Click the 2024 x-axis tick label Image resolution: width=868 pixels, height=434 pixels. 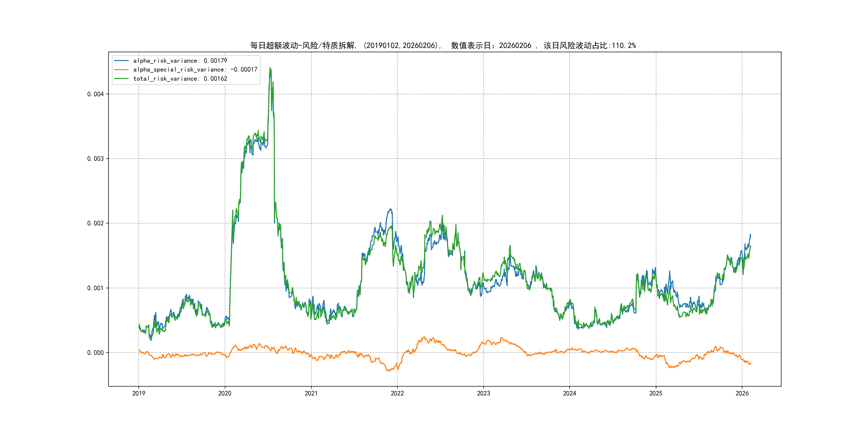[570, 393]
